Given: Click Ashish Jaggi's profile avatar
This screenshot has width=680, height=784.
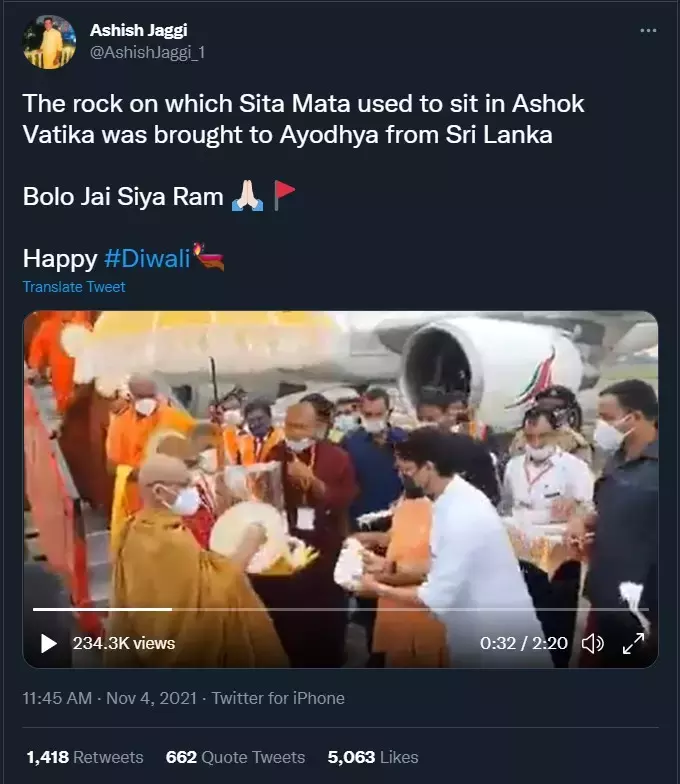Looking at the screenshot, I should (x=49, y=42).
